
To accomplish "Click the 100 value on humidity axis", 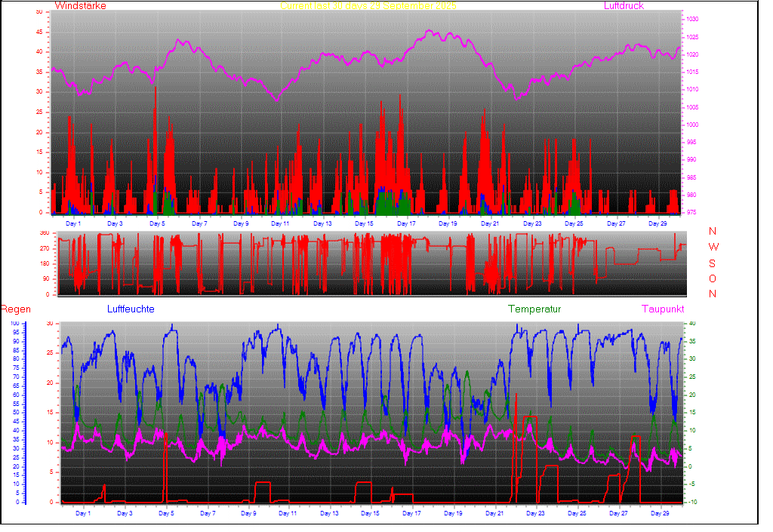I will click(15, 324).
